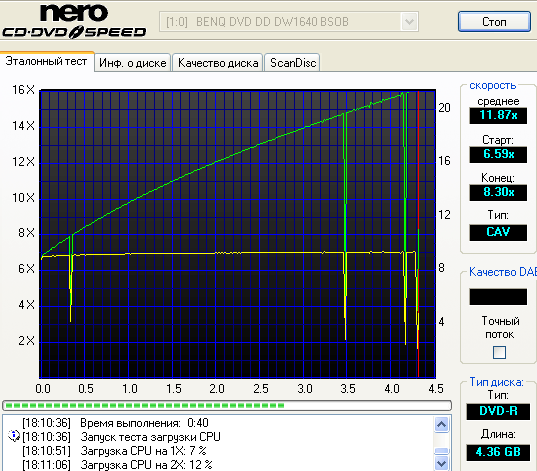This screenshot has width=537, height=471.
Task: Click the log scroll down arrow
Action: (x=441, y=463)
